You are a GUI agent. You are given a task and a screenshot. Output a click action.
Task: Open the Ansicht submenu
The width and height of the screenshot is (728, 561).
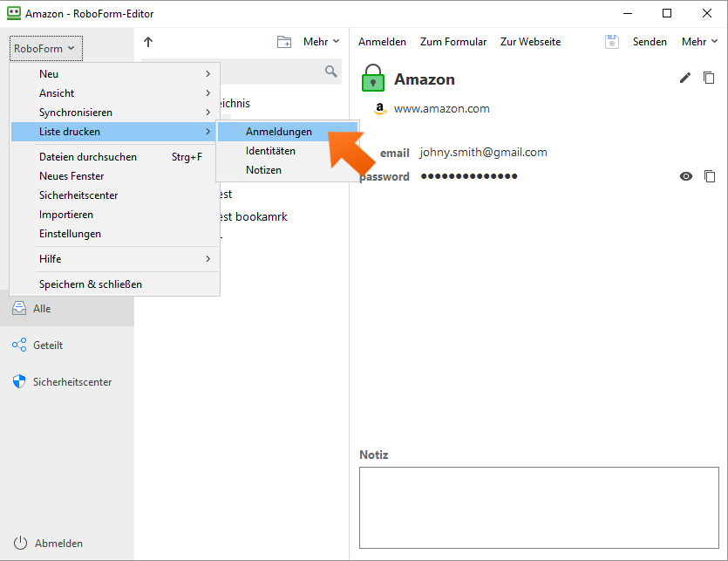point(115,93)
